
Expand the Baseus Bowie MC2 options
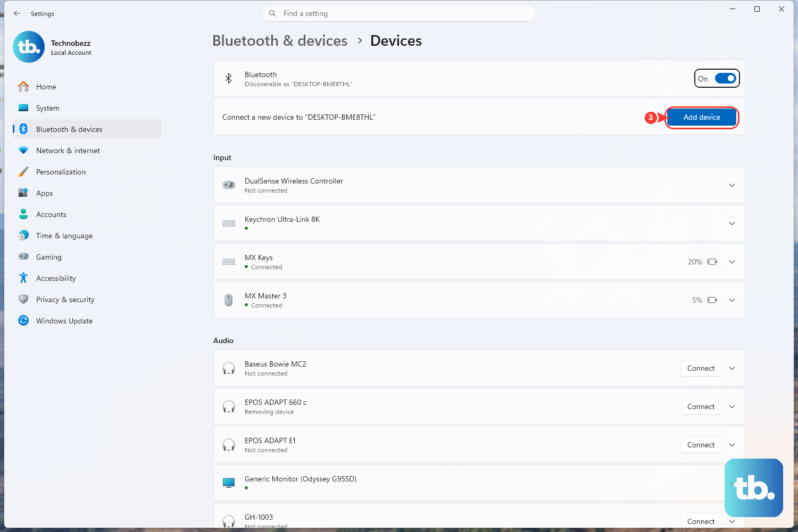click(x=732, y=368)
